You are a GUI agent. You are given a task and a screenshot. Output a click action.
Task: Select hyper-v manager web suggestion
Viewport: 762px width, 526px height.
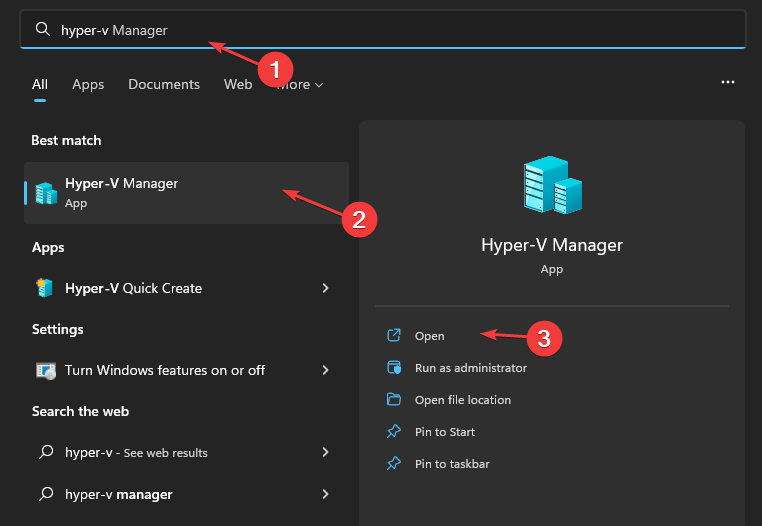[187, 494]
